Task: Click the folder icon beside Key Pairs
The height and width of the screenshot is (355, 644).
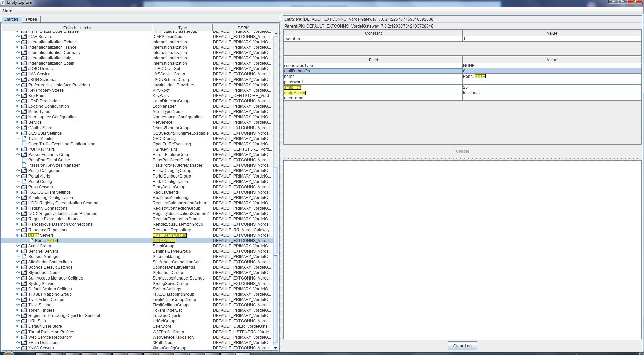Action: pos(24,96)
